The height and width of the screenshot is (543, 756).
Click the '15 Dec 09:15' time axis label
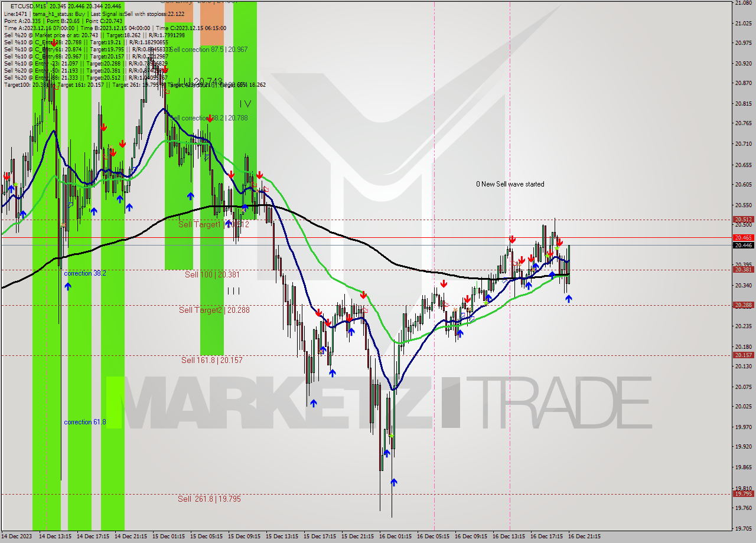(x=244, y=537)
